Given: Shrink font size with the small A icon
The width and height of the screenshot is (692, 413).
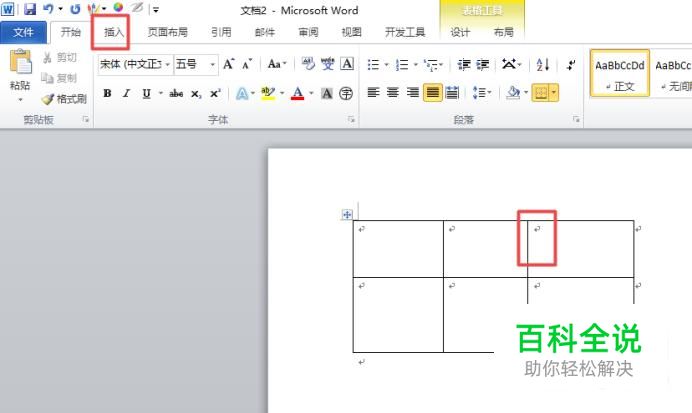Looking at the screenshot, I should 247,64.
